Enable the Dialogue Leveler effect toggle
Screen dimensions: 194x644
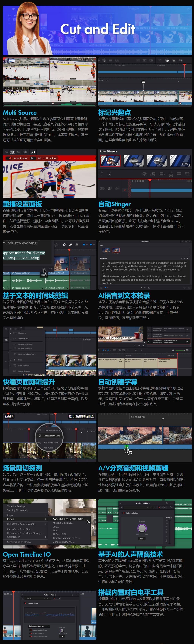[x=25, y=603]
